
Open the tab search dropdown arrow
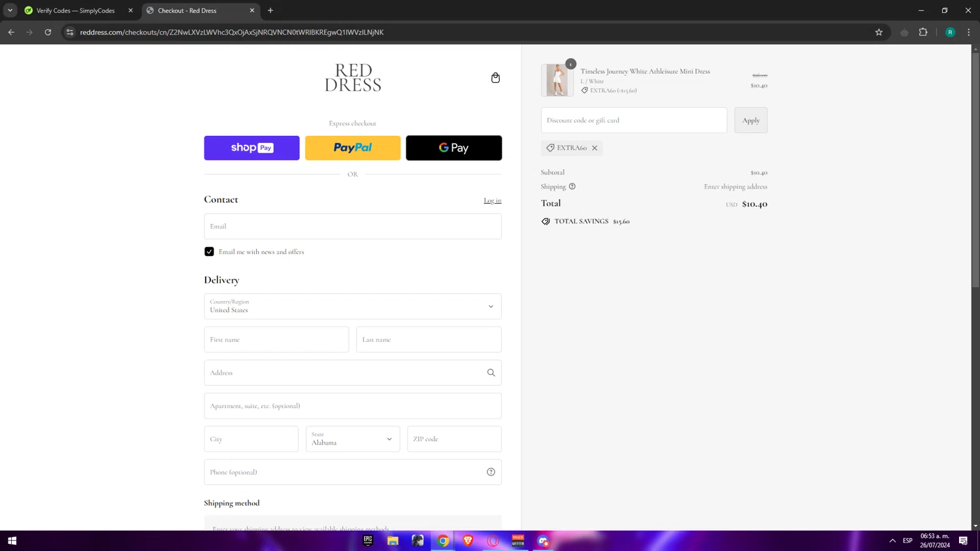10,10
